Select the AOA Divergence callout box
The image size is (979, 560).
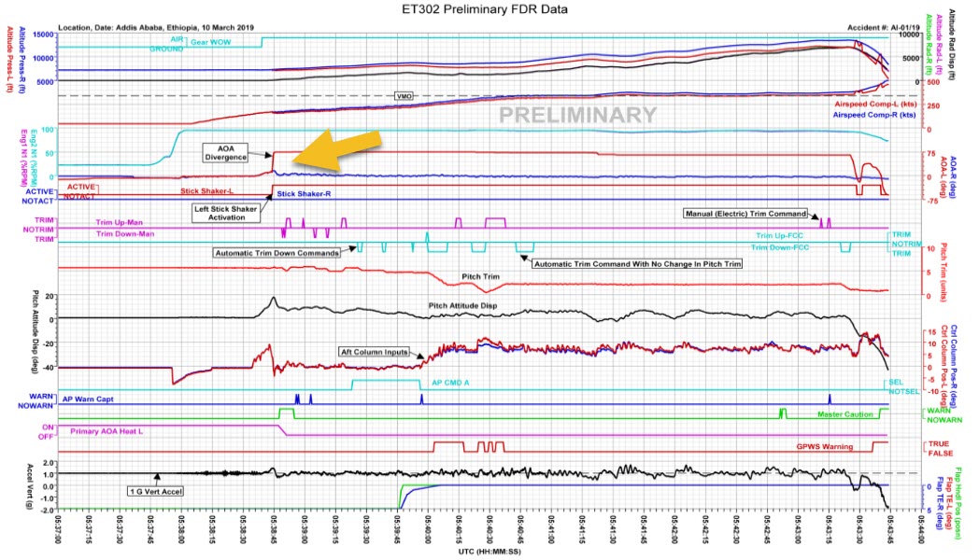tap(228, 153)
